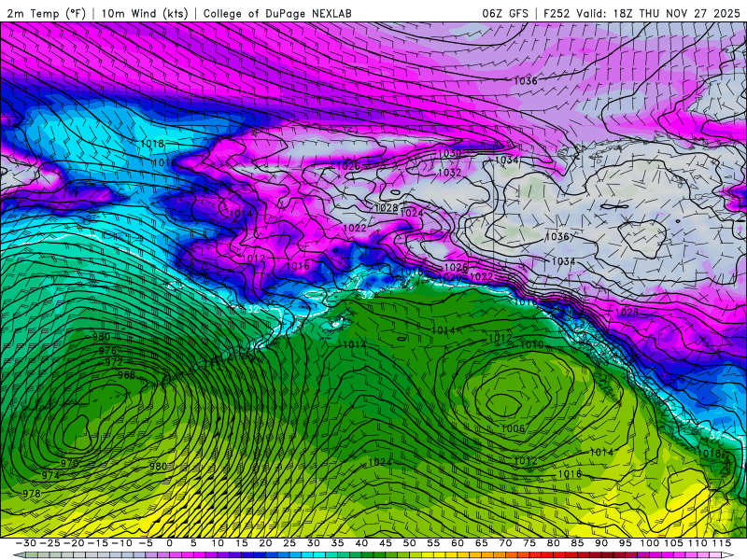Select '-10' on the temperature scale
This screenshot has height=560, width=747.
tap(121, 543)
